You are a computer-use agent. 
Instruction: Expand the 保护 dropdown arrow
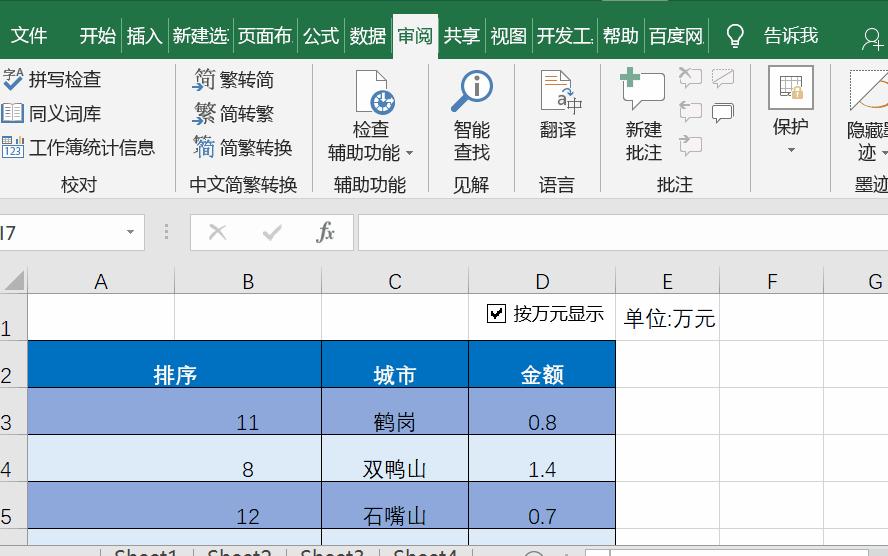click(x=791, y=150)
